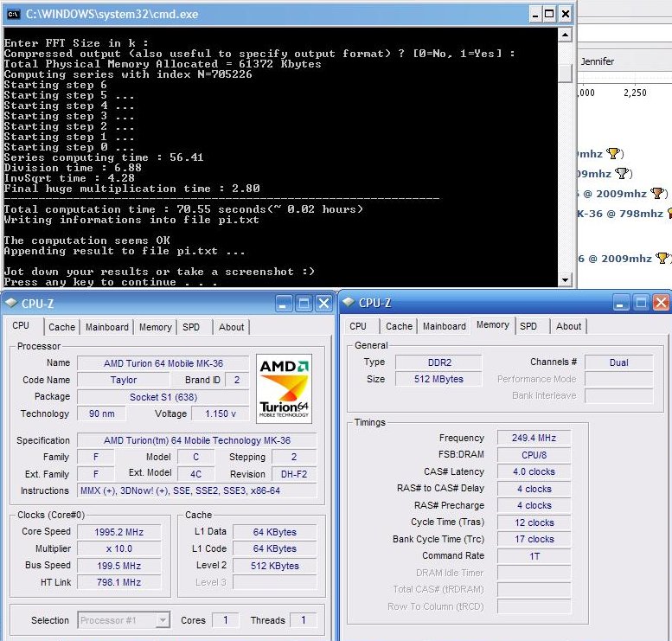Image resolution: width=672 pixels, height=641 pixels.
Task: Close the right CPU-Z Memory window
Action: (x=661, y=303)
